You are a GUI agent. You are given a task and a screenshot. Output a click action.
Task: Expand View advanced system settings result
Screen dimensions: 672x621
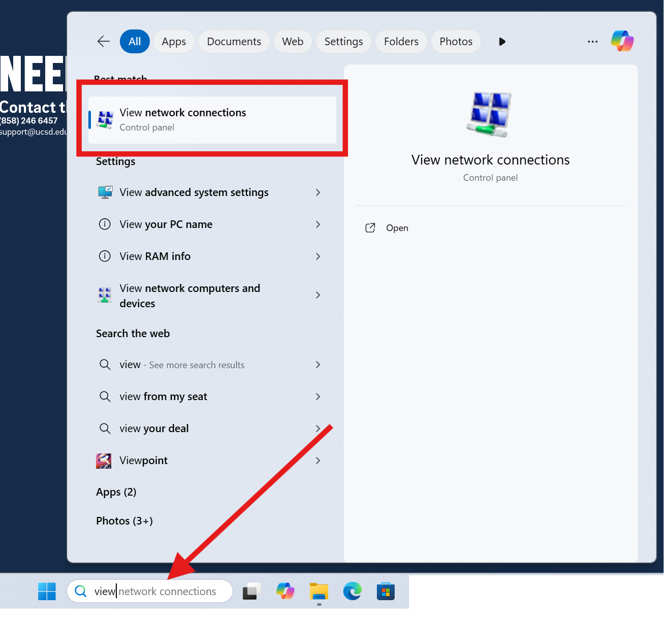(x=318, y=192)
